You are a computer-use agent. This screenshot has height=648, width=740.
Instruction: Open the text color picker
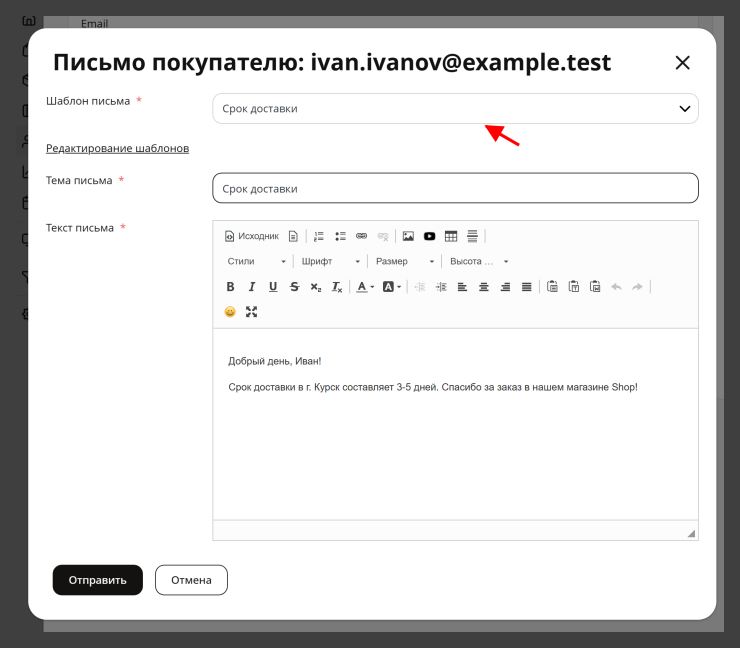[365, 286]
